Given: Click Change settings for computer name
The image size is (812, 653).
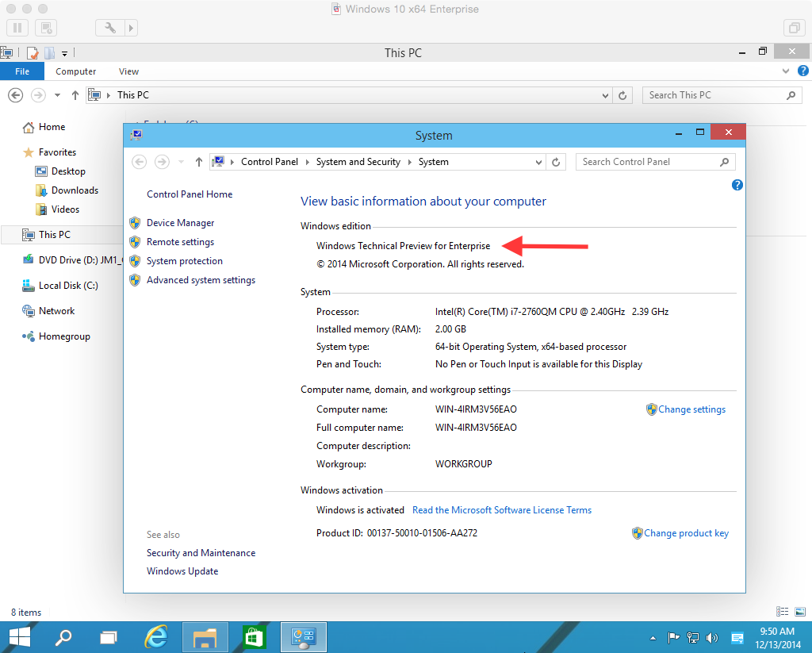Looking at the screenshot, I should click(691, 409).
